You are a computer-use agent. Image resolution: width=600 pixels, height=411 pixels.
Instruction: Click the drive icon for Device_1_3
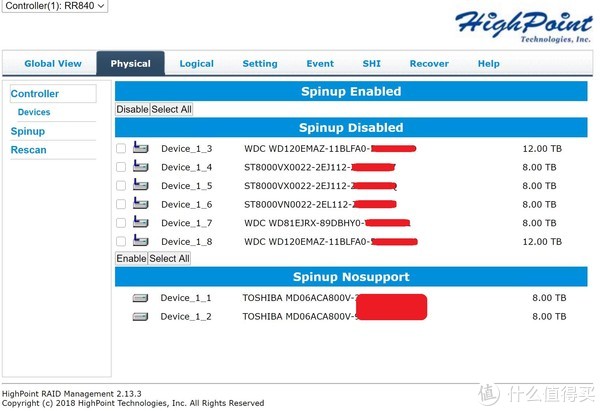(140, 147)
